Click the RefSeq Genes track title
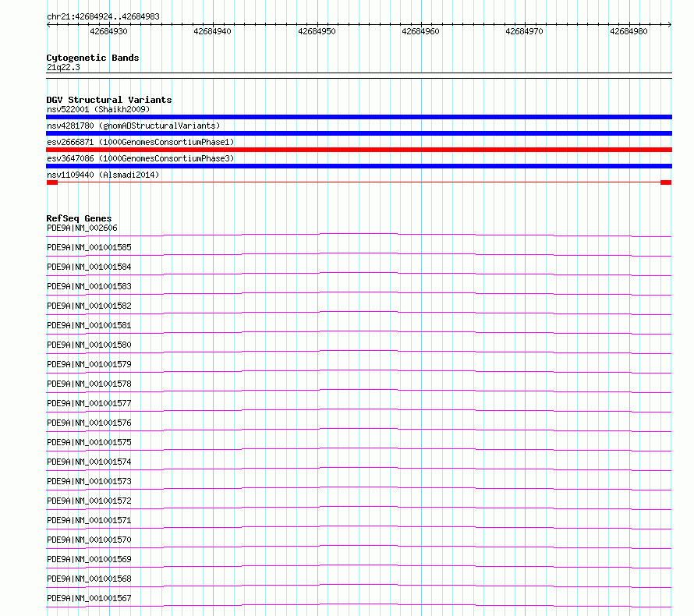The image size is (694, 616). 79,218
